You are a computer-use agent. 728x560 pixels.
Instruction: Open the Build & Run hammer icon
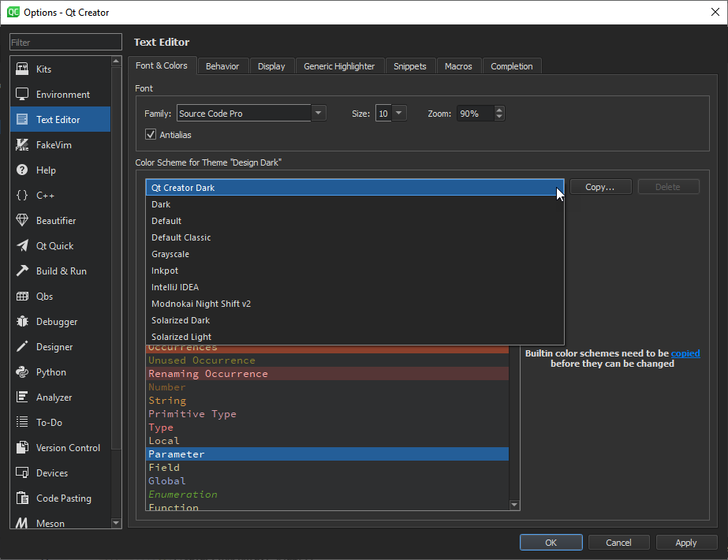(x=22, y=271)
